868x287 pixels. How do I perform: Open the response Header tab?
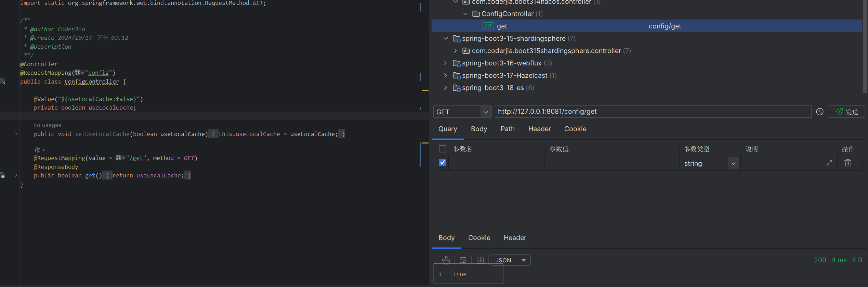(515, 238)
